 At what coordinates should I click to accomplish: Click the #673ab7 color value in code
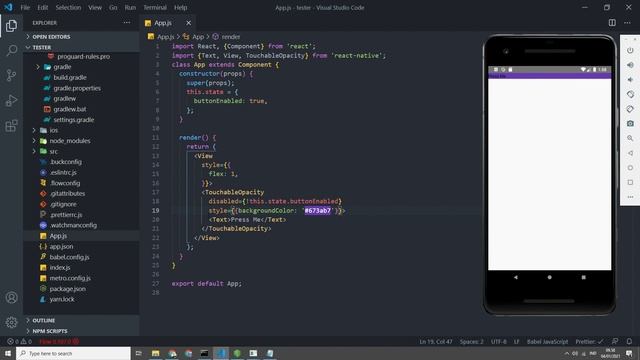click(318, 211)
